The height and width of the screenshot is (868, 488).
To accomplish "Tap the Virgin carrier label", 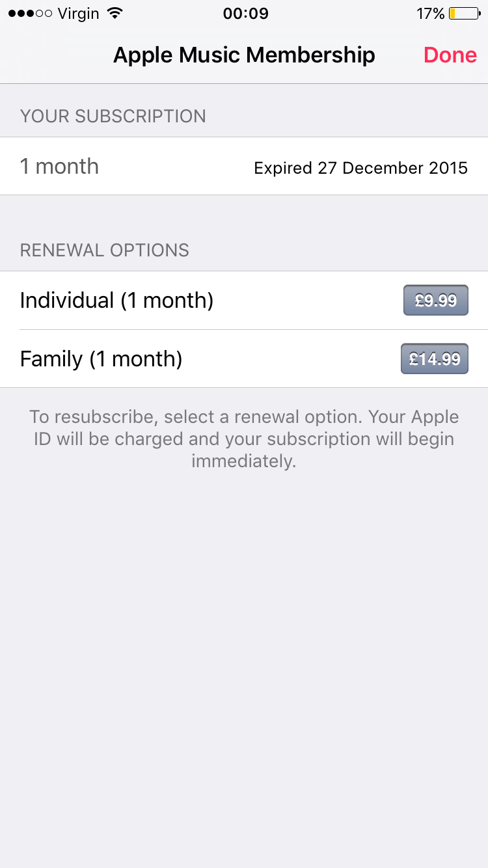I will click(79, 14).
